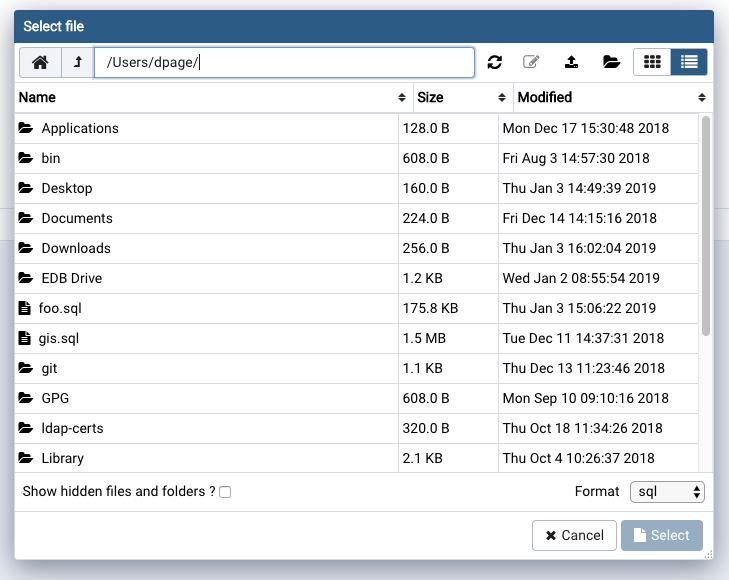Switch to grid view
729x580 pixels.
coord(652,62)
